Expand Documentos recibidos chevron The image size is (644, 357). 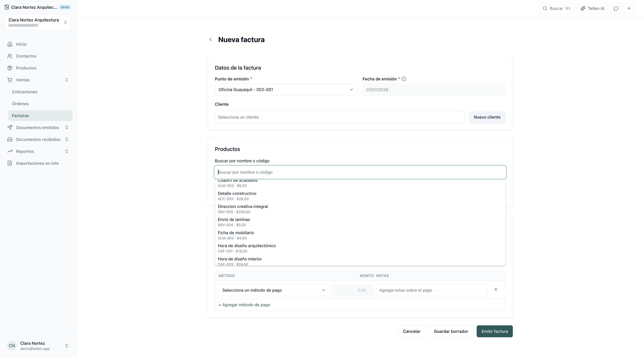pos(67,140)
